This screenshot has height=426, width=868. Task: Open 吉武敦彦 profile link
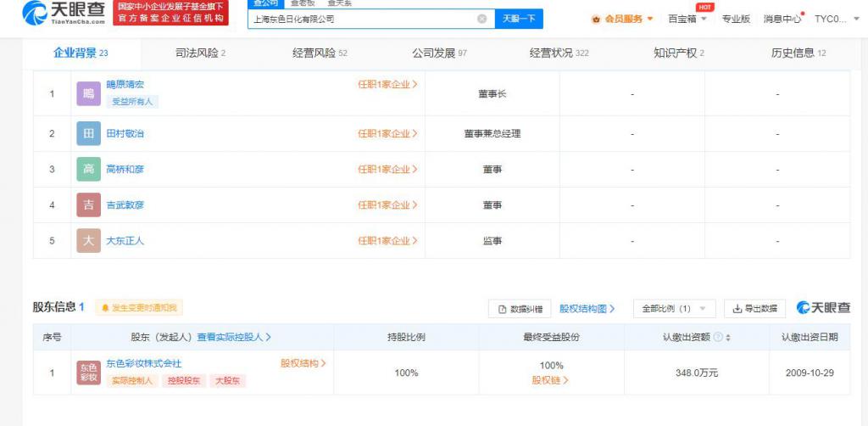pyautogui.click(x=125, y=205)
